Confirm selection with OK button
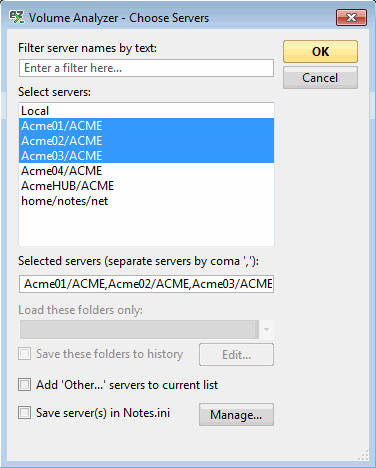Screen dimensions: 376x468 click(320, 52)
